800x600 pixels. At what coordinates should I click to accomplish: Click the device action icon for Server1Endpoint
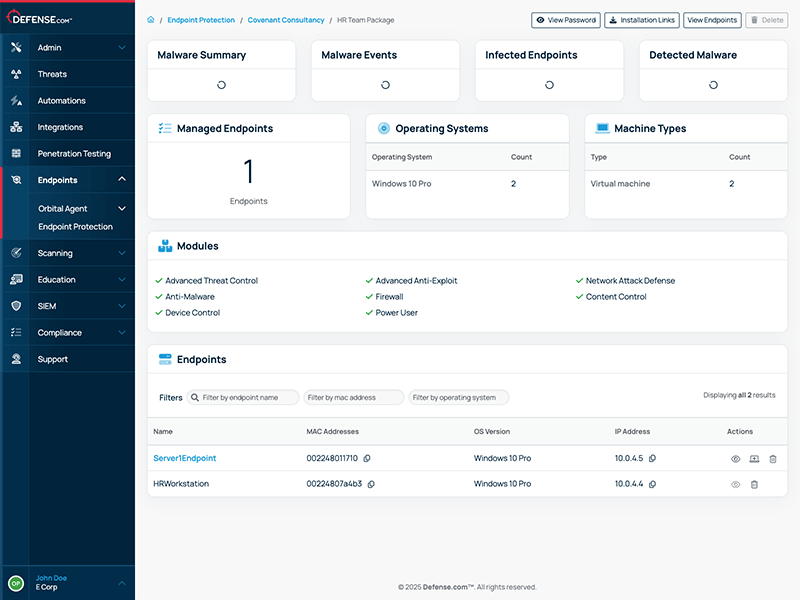754,458
